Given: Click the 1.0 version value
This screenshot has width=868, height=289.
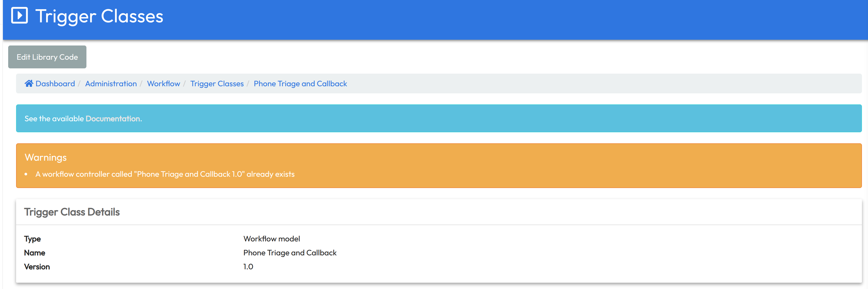Looking at the screenshot, I should pyautogui.click(x=248, y=267).
